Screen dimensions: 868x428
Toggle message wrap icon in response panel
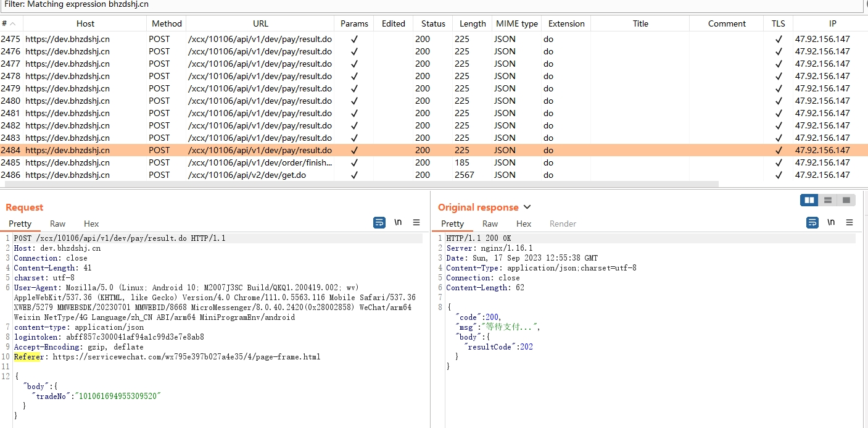point(812,223)
